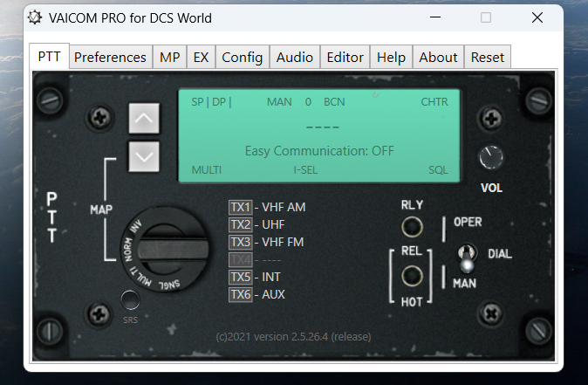The height and width of the screenshot is (385, 588).
Task: Click the disabled TX4 box
Action: [241, 259]
